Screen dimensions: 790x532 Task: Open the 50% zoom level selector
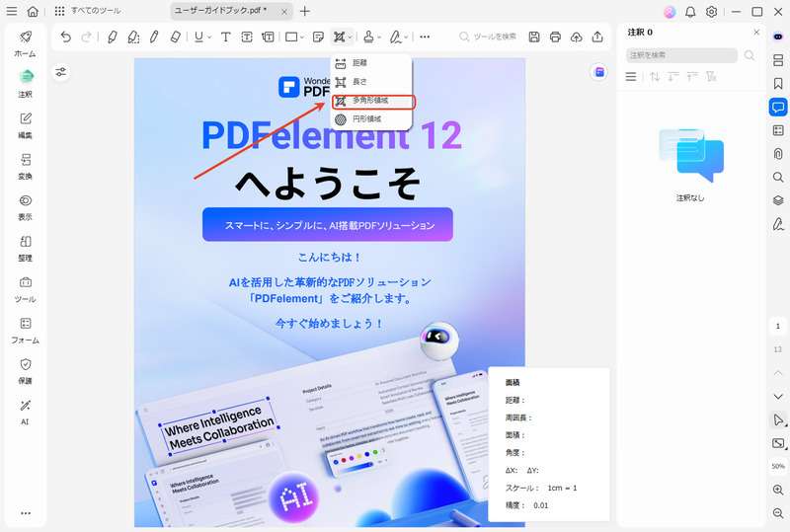[x=778, y=467]
